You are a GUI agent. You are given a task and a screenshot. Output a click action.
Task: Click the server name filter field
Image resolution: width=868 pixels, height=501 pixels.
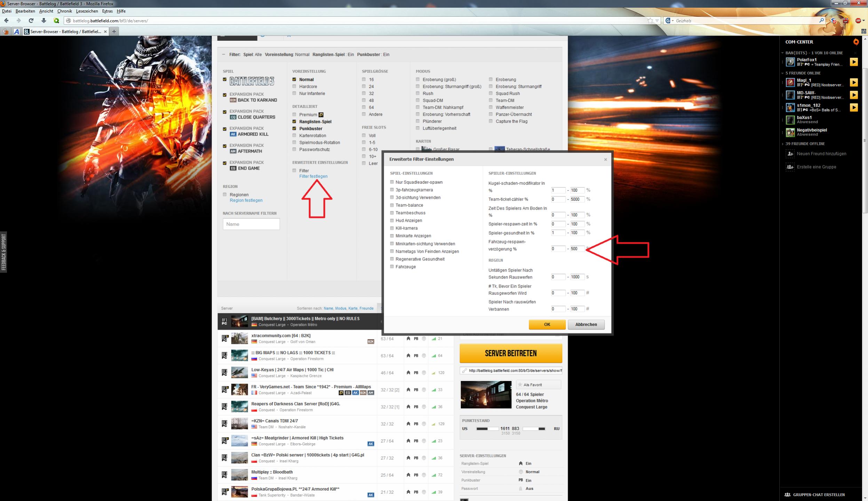point(251,224)
